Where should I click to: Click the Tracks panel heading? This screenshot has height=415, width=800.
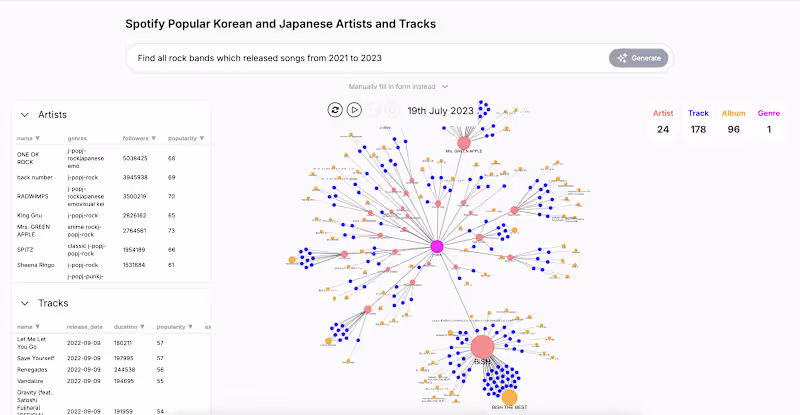point(53,303)
